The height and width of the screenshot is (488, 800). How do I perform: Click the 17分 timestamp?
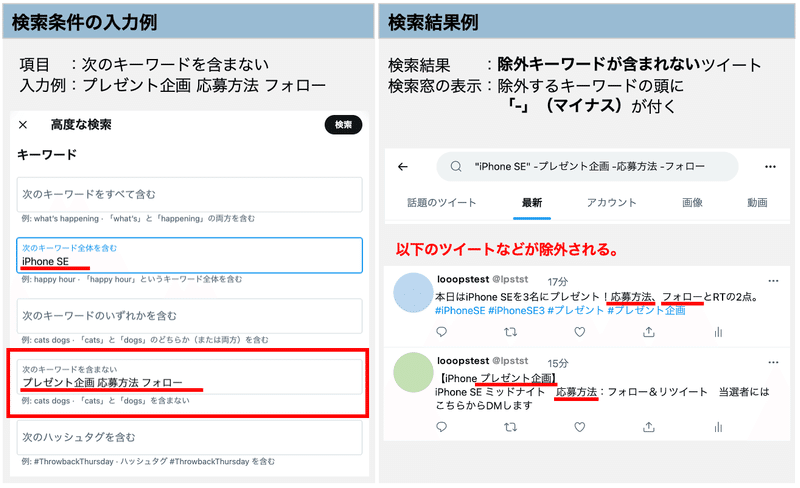click(558, 281)
